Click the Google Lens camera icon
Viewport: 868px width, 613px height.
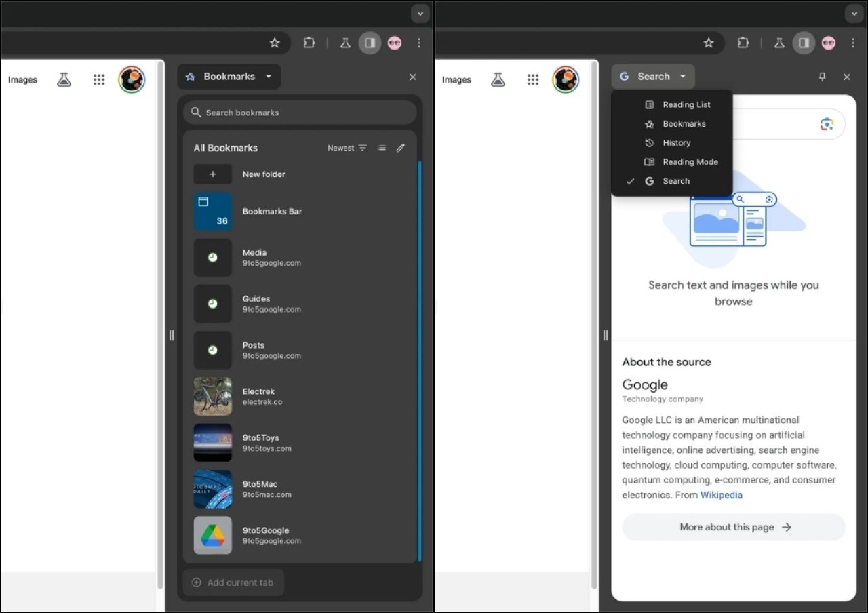(x=827, y=124)
